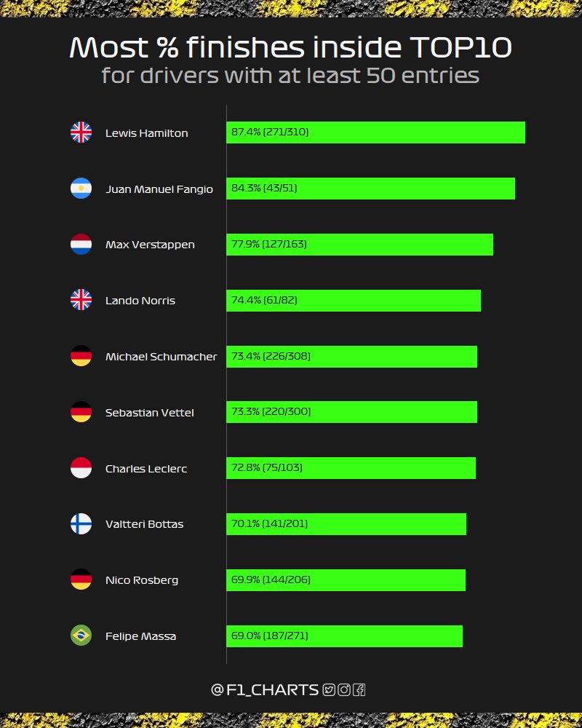This screenshot has width=582, height=728.
Task: Select Max Verstappen's 77.9% bar
Action: tap(359, 244)
